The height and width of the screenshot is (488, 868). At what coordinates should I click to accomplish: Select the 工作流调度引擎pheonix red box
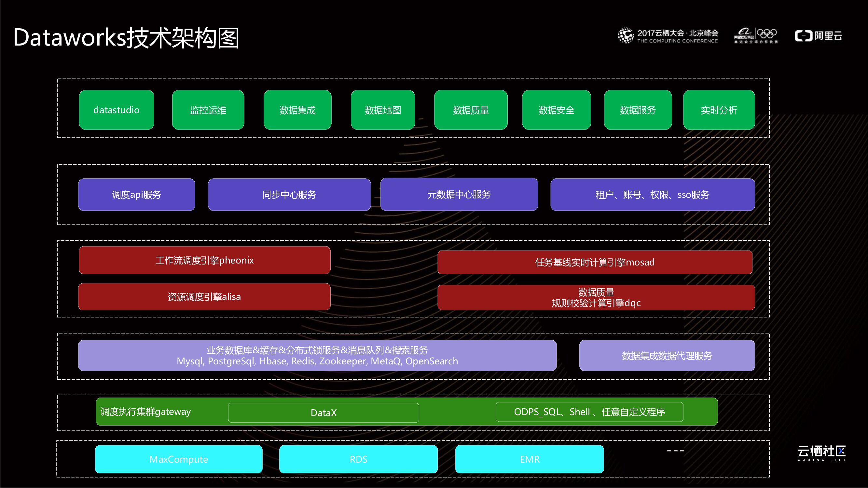tap(204, 260)
